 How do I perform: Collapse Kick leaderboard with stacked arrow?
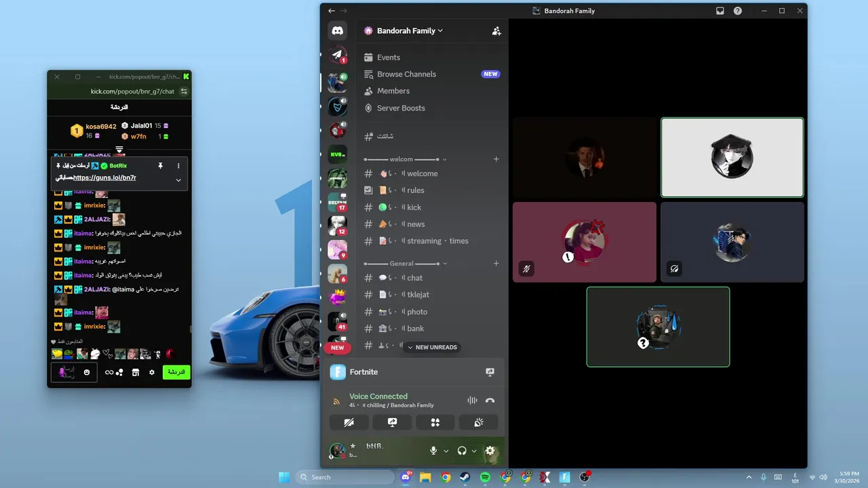click(x=119, y=149)
